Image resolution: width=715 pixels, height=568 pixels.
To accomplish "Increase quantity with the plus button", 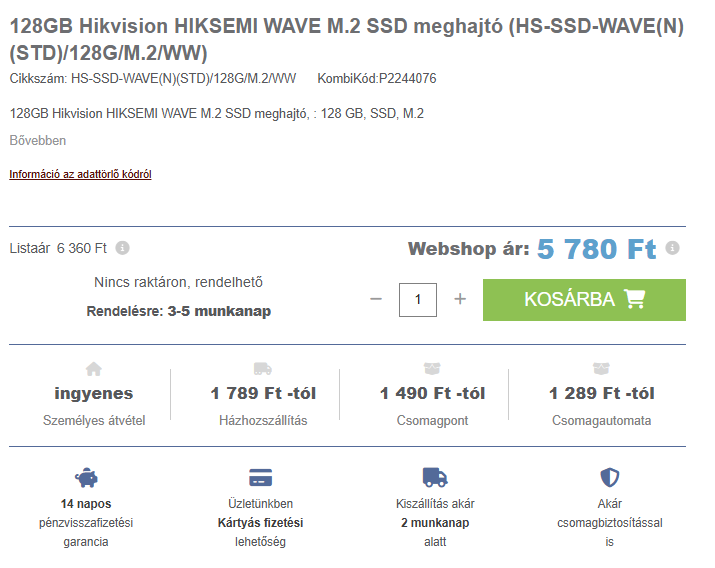I will pos(460,299).
